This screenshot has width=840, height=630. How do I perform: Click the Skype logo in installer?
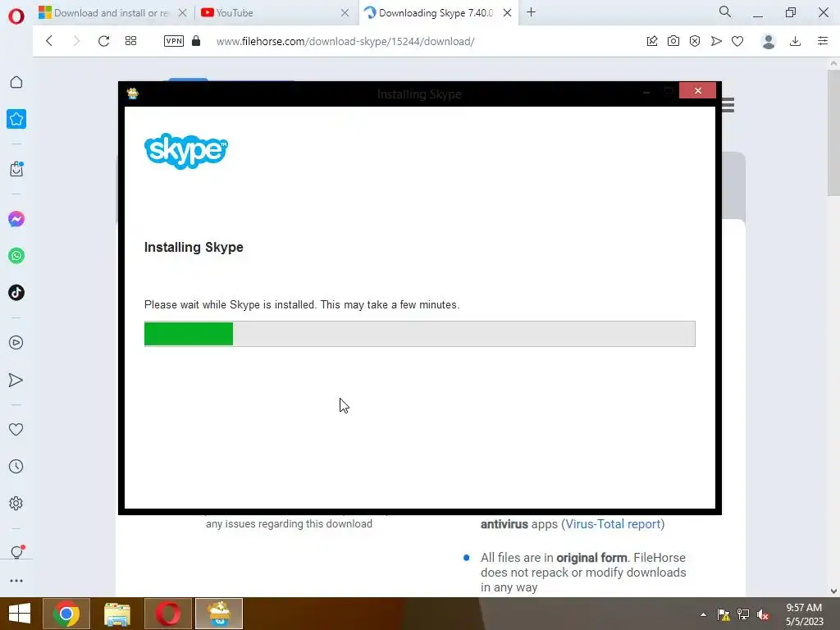186,151
